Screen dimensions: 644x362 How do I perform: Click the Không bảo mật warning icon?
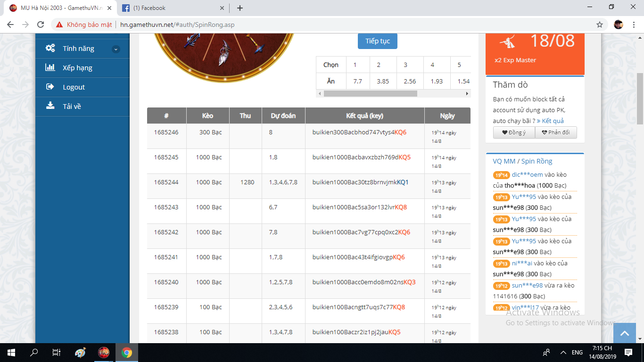pyautogui.click(x=59, y=25)
